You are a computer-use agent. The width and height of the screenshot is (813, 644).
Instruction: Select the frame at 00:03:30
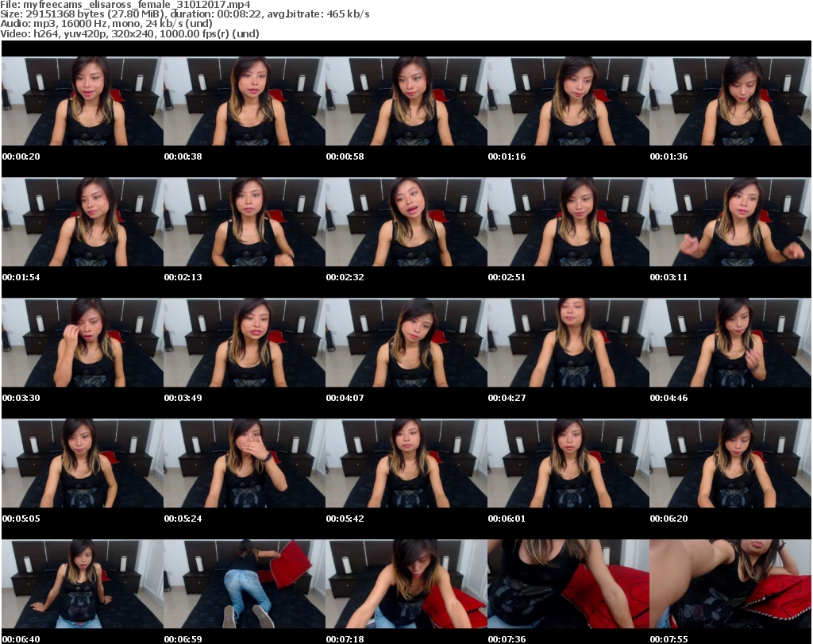tap(82, 342)
